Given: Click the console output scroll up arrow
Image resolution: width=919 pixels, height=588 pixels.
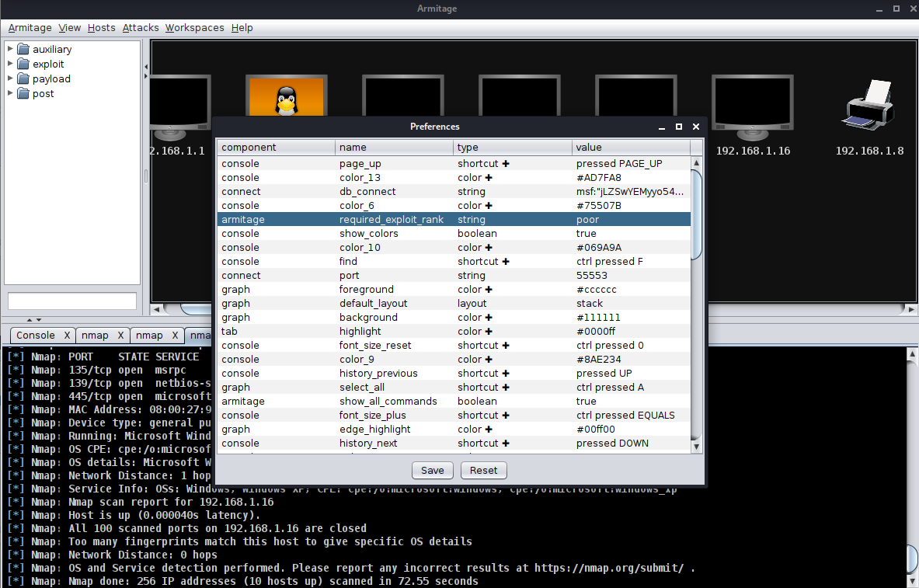Looking at the screenshot, I should coord(912,353).
